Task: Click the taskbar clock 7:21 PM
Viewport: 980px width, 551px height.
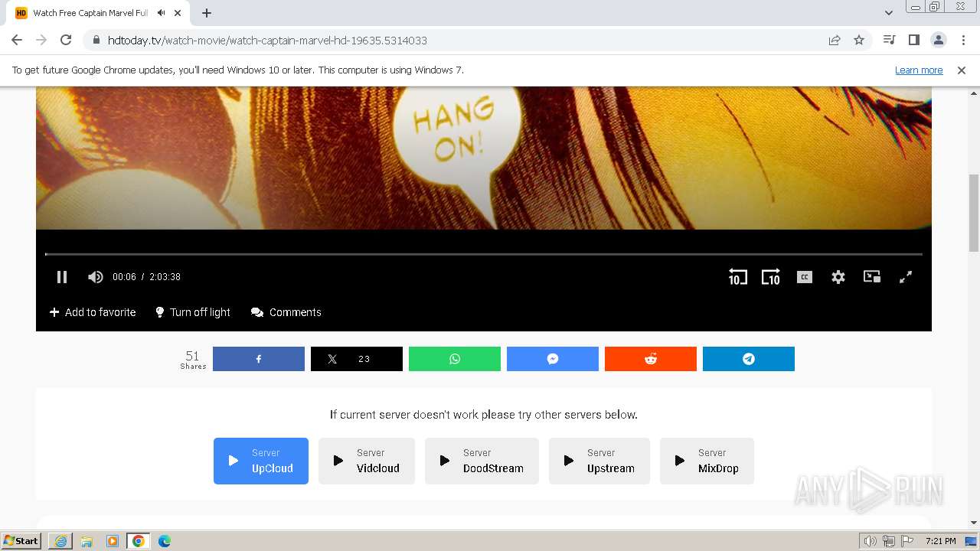Action: pos(940,541)
